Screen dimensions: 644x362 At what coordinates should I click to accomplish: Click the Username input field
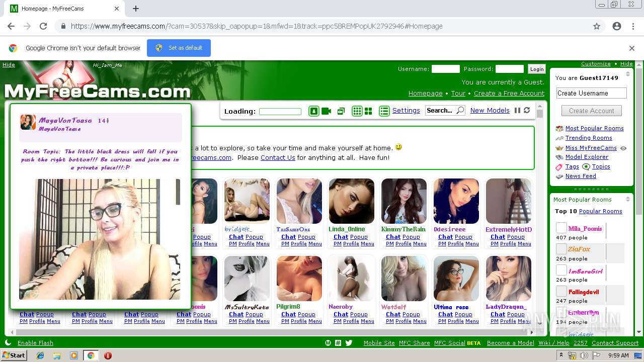pos(446,69)
